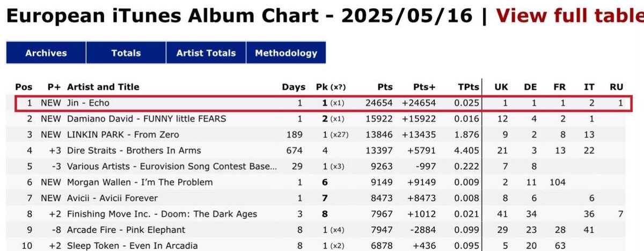Click the Pos column header
The width and height of the screenshot is (644, 251).
tap(24, 87)
